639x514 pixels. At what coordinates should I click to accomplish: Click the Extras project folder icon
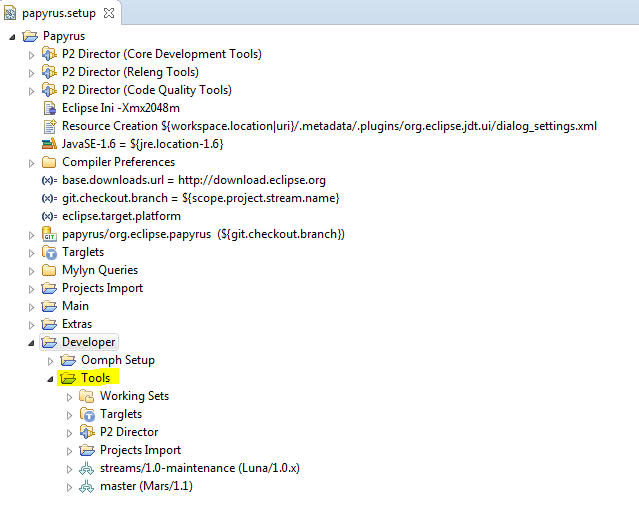49,324
